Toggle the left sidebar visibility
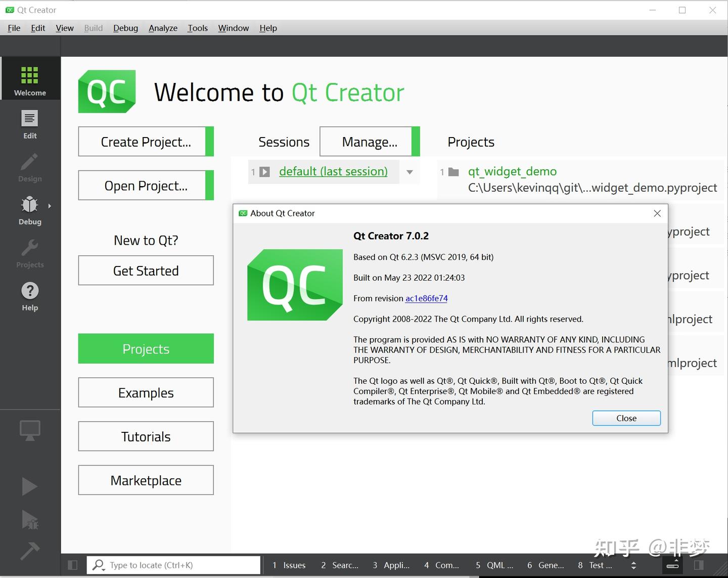This screenshot has height=578, width=728. (x=72, y=565)
